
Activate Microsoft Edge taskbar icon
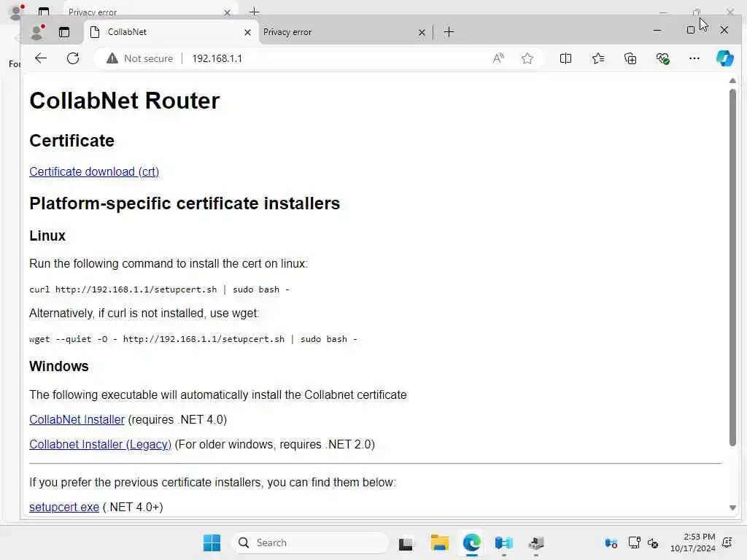pos(472,542)
